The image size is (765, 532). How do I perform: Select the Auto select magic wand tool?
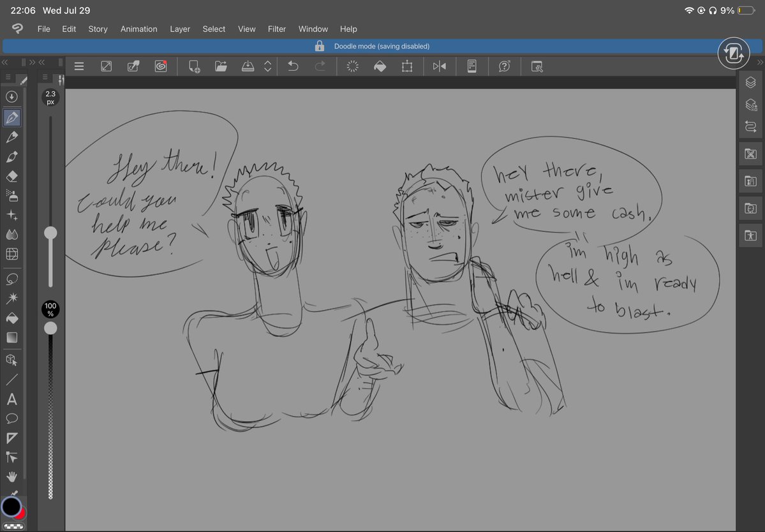coord(11,298)
